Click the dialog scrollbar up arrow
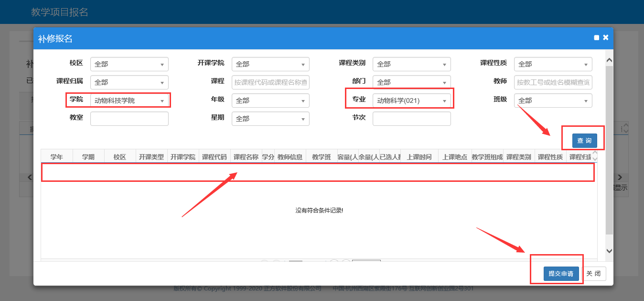 pos(609,60)
